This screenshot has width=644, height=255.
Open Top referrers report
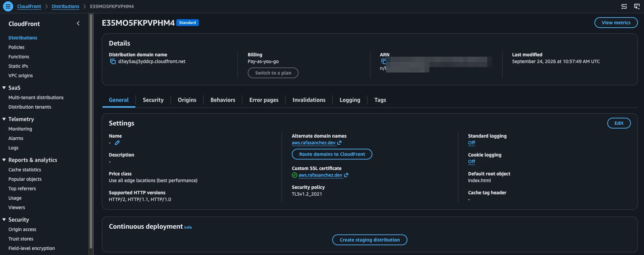pyautogui.click(x=22, y=189)
